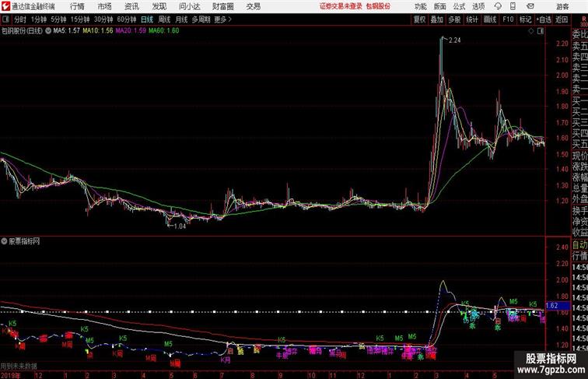Image resolution: width=588 pixels, height=379 pixels.
Task: Open the 行情 menu
Action: pyautogui.click(x=77, y=6)
